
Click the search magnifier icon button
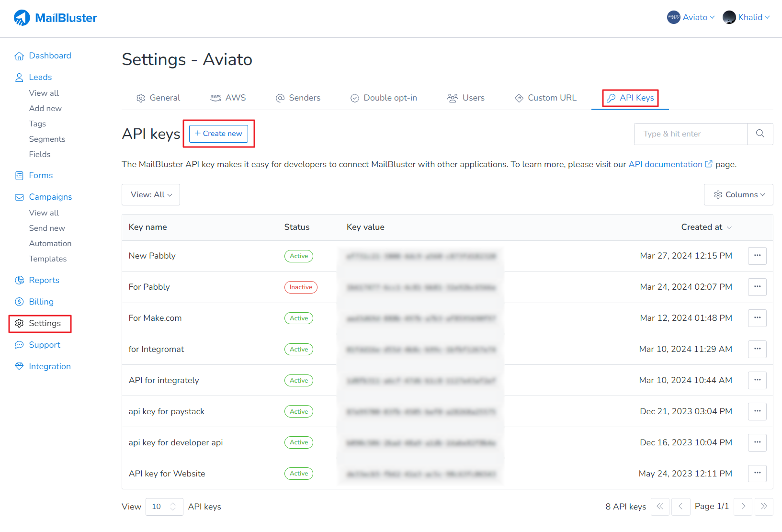(x=760, y=134)
